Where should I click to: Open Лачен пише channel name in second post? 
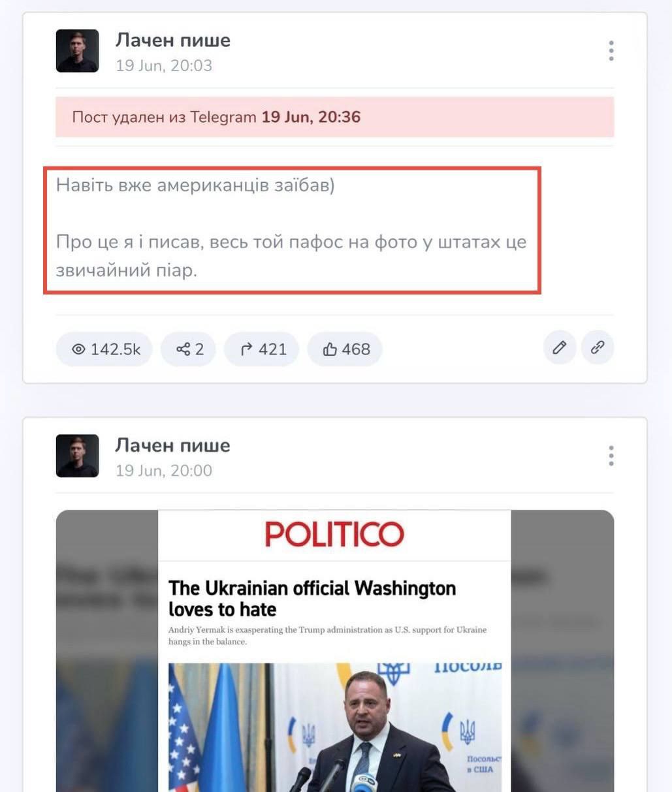tap(173, 445)
